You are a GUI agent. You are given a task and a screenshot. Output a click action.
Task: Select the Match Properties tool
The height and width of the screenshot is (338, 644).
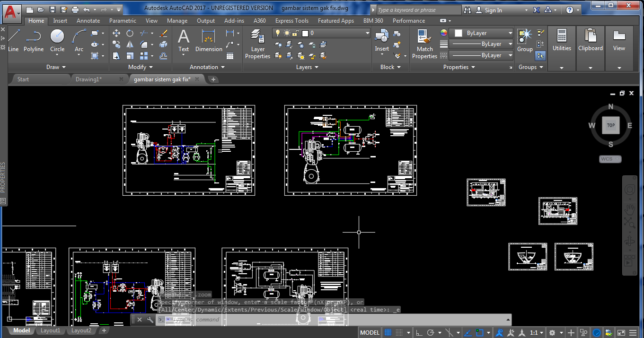click(423, 42)
